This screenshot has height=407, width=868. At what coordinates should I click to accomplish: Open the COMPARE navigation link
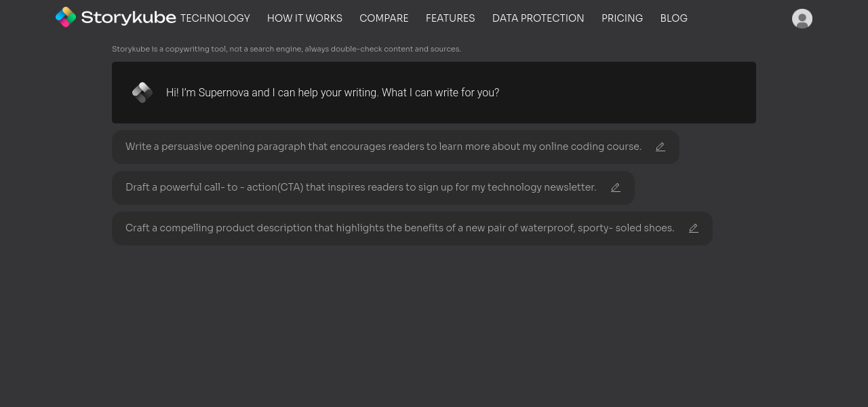pos(384,18)
